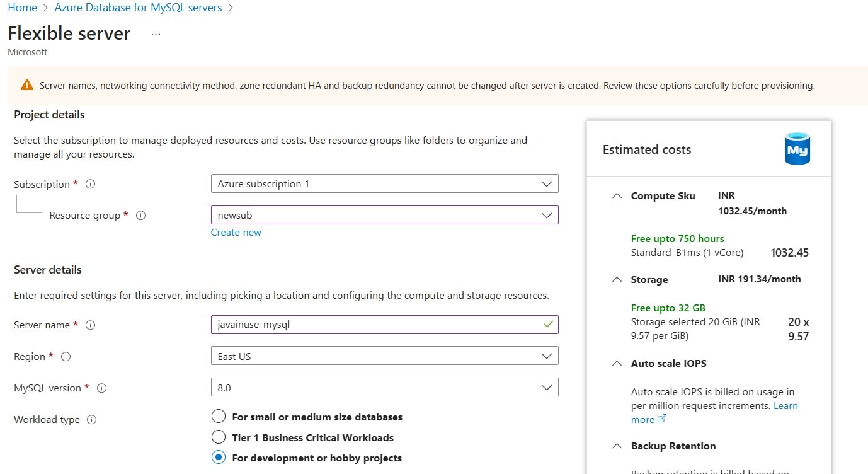Click the Subscription info icon
Viewport: 868px width, 474px height.
[91, 184]
